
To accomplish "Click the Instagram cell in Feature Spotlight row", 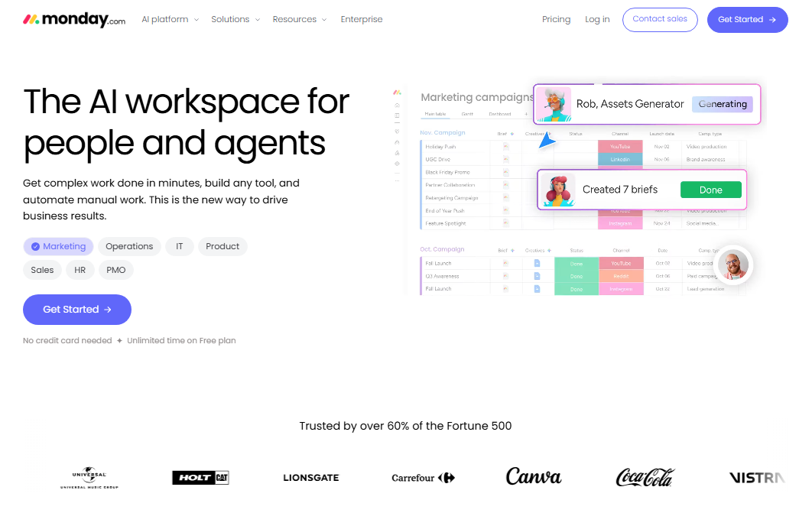I will pos(620,223).
